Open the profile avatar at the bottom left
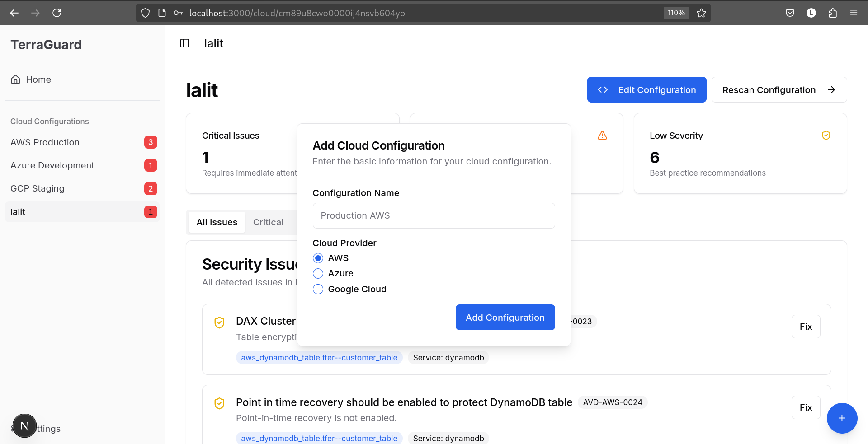868x444 pixels. point(24,425)
